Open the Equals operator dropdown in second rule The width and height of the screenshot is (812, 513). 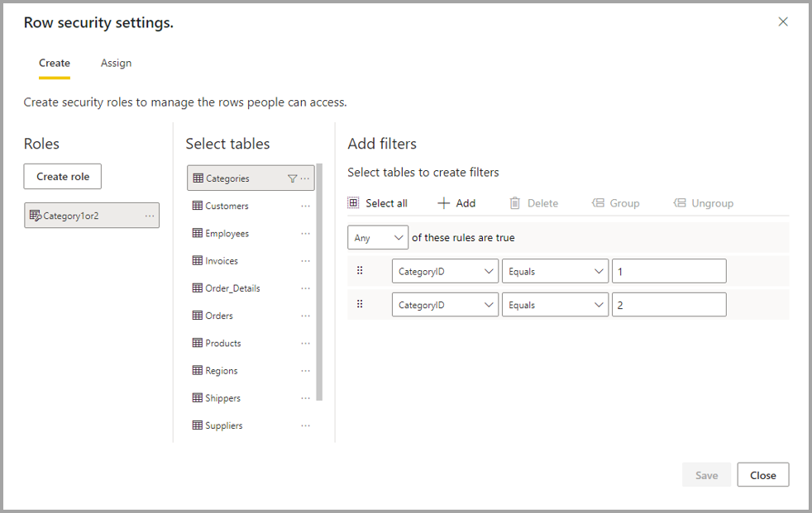(555, 305)
